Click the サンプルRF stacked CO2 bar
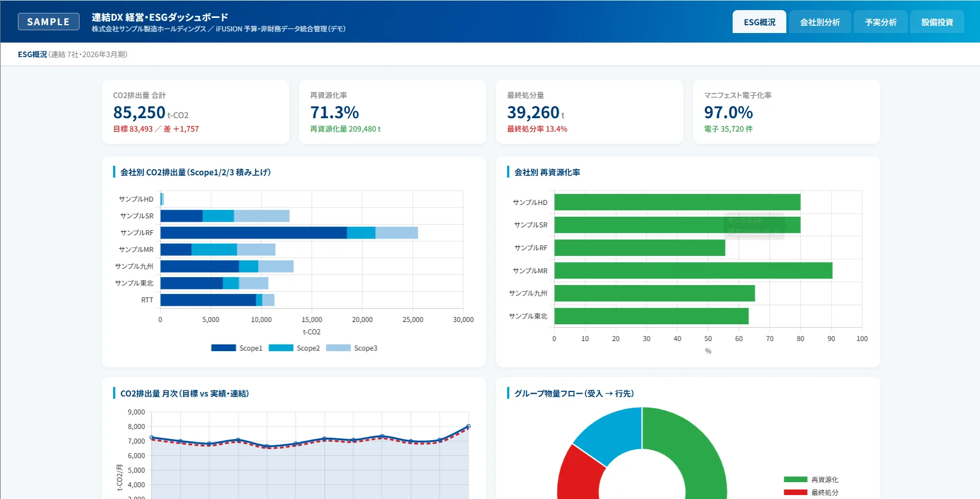The height and width of the screenshot is (499, 980). [x=289, y=232]
